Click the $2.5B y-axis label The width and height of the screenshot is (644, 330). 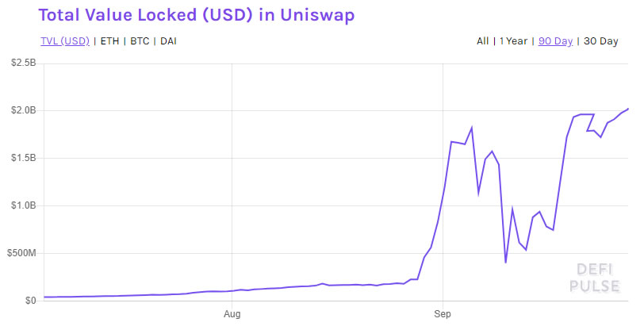click(24, 63)
